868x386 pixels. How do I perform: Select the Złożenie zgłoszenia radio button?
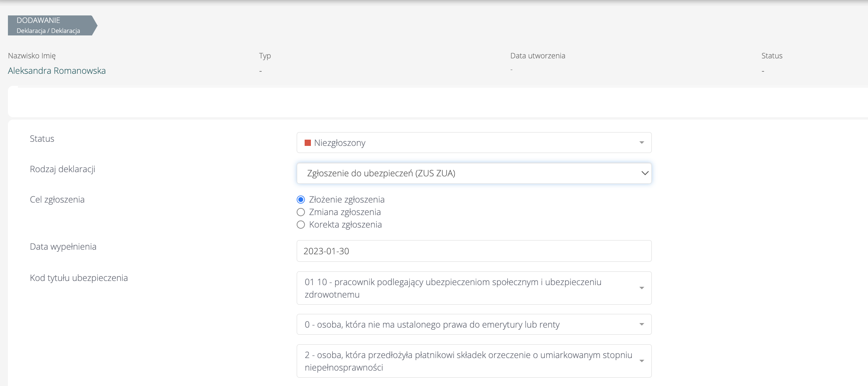(301, 200)
